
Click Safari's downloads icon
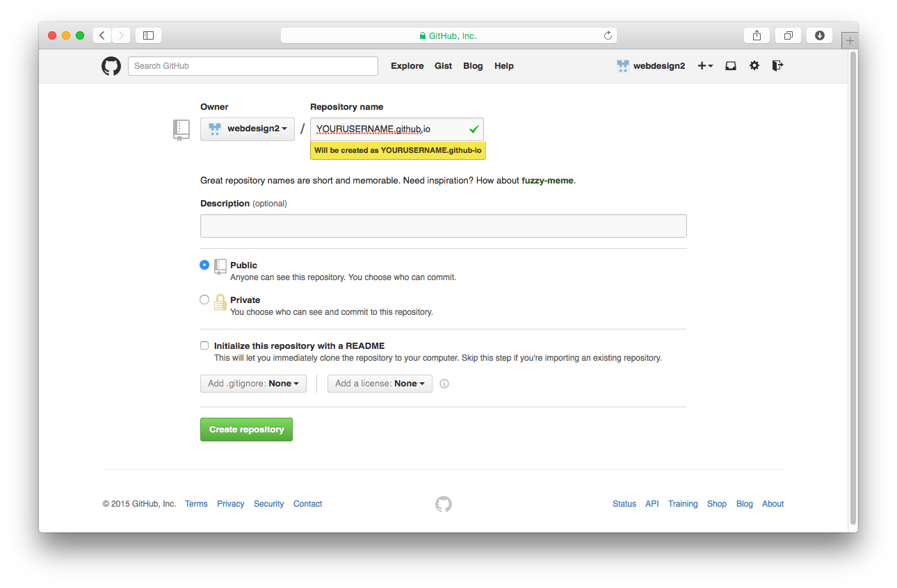click(x=818, y=35)
